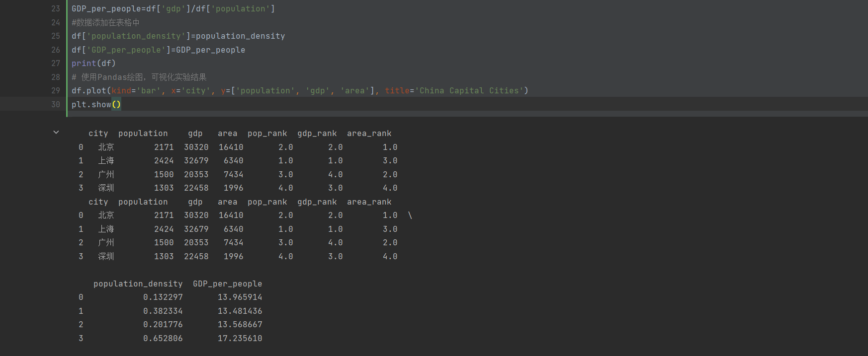Click the 'GDP_per_people' string key on line 26
The height and width of the screenshot is (356, 868).
coord(126,50)
